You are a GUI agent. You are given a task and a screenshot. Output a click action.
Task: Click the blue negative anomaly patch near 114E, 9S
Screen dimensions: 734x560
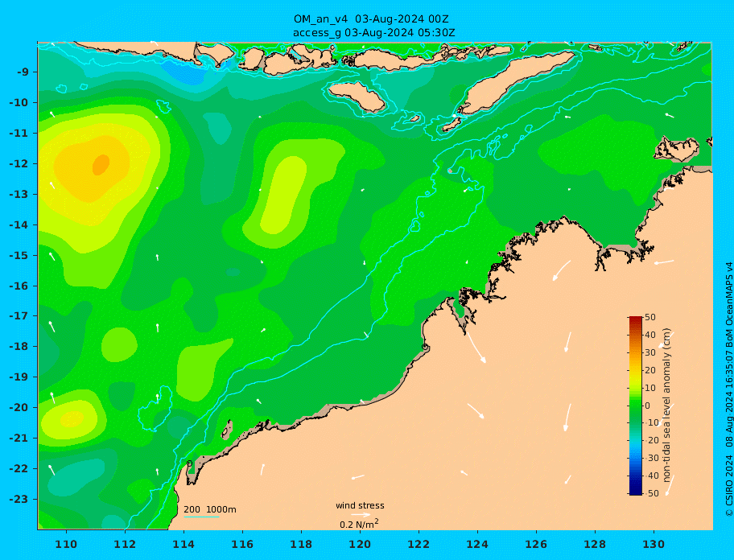click(185, 72)
